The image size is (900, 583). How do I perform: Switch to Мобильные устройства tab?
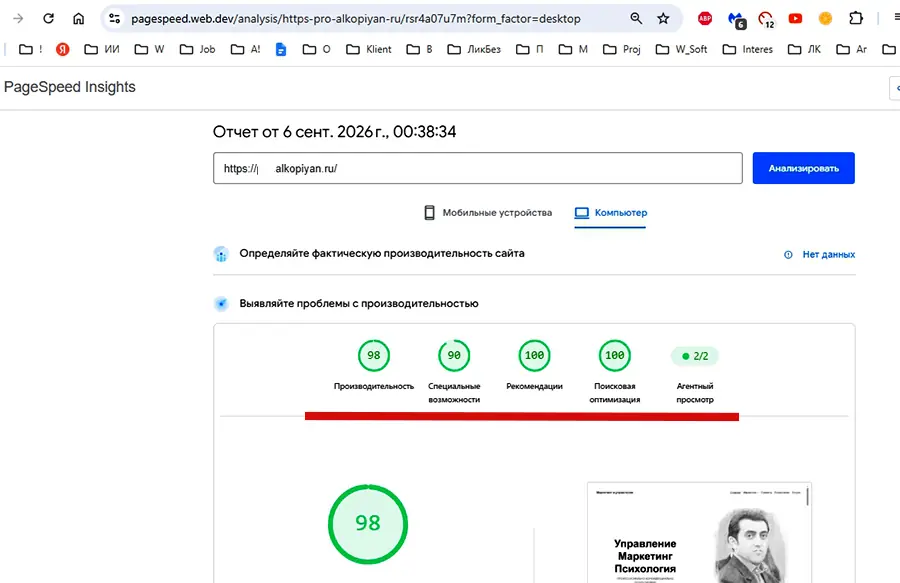point(487,213)
